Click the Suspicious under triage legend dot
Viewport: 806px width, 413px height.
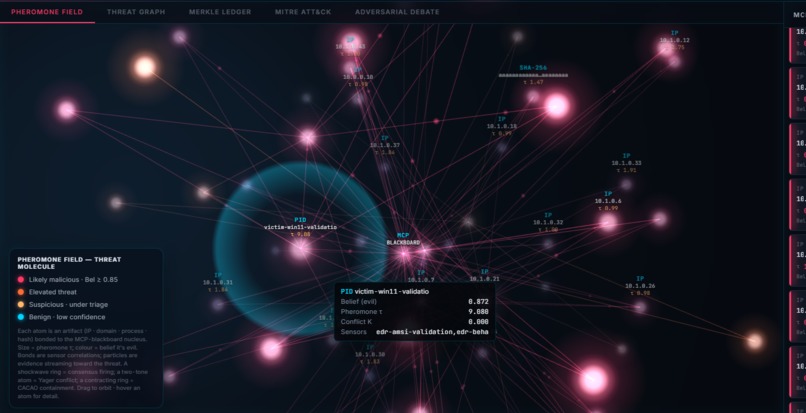[21, 304]
